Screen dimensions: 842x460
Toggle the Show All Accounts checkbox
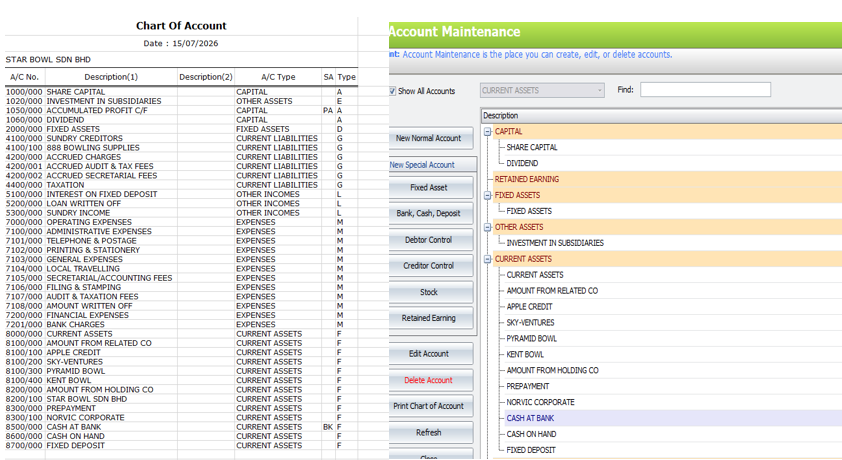tap(393, 91)
